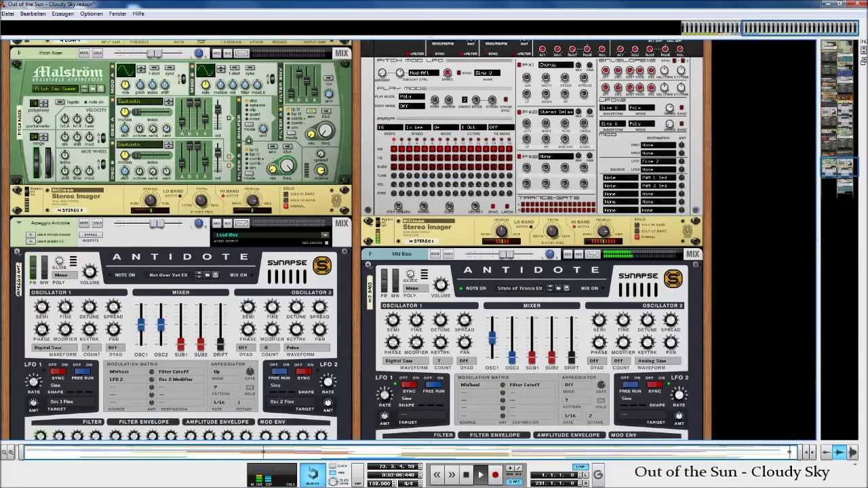The image size is (868, 488).
Task: Click the MIX button on Pitch Riser strip
Action: tap(341, 53)
